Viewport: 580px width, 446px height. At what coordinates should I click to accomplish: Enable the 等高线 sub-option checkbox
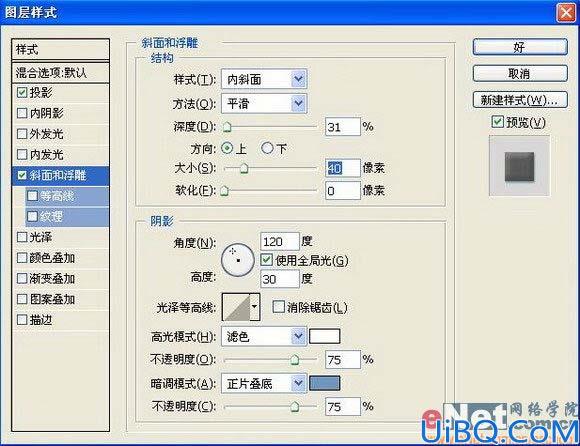(x=33, y=196)
